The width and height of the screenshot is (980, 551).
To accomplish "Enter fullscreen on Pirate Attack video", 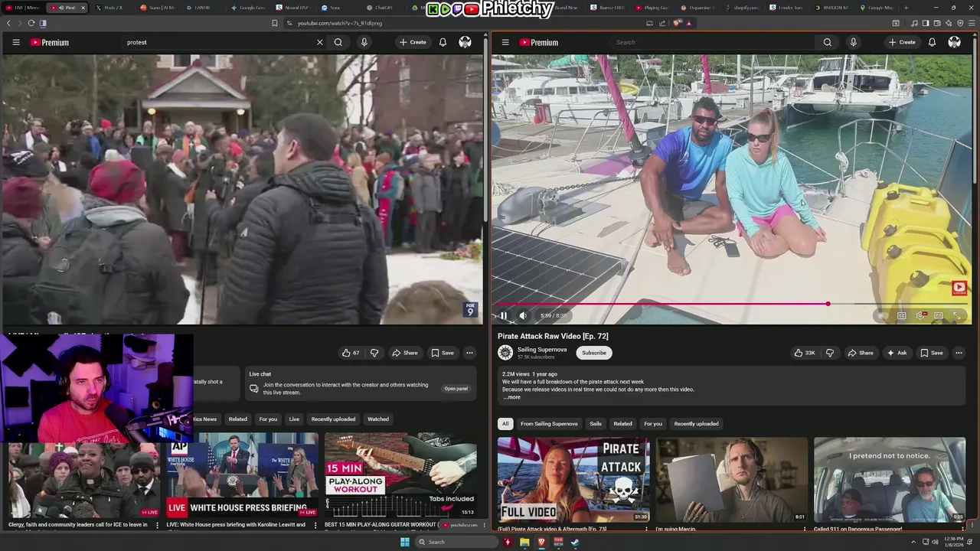I will [x=957, y=315].
